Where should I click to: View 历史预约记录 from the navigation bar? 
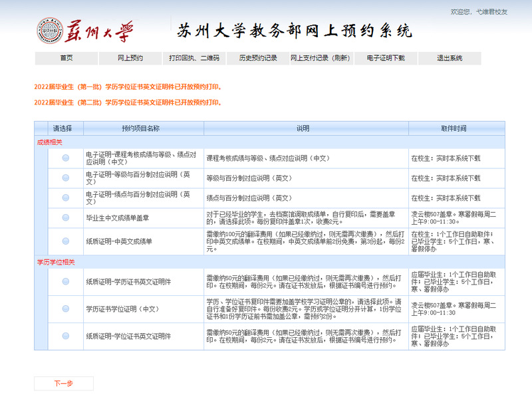click(258, 58)
